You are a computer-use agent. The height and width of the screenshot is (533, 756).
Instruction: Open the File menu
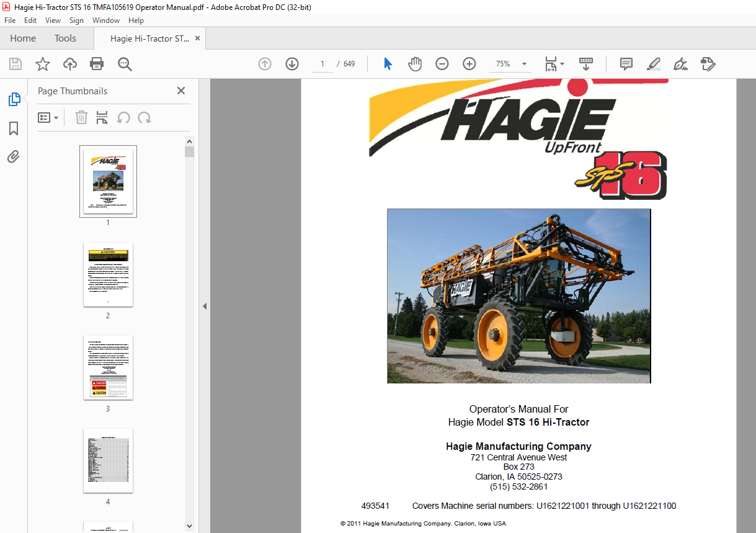(10, 20)
